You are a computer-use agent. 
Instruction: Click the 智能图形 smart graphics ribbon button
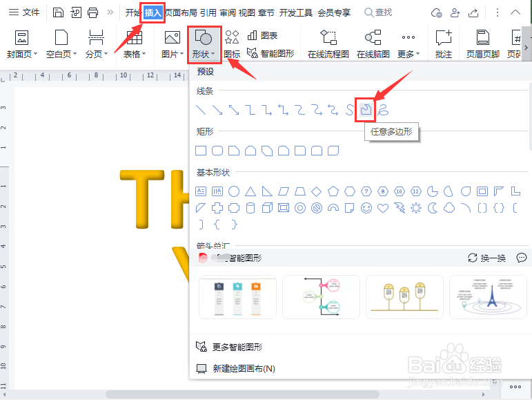[270, 53]
